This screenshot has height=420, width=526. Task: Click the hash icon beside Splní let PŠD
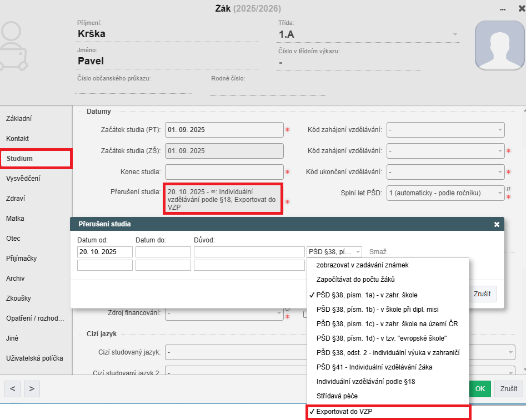tap(508, 189)
